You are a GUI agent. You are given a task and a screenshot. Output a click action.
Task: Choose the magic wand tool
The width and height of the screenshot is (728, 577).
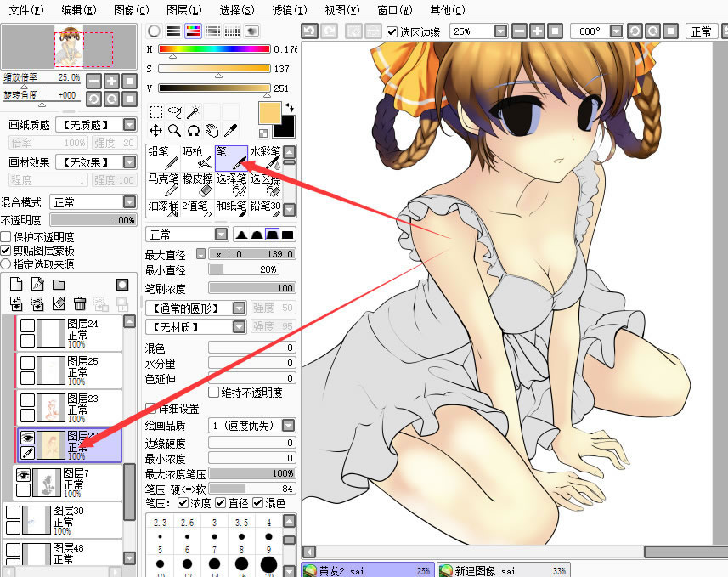click(x=193, y=112)
